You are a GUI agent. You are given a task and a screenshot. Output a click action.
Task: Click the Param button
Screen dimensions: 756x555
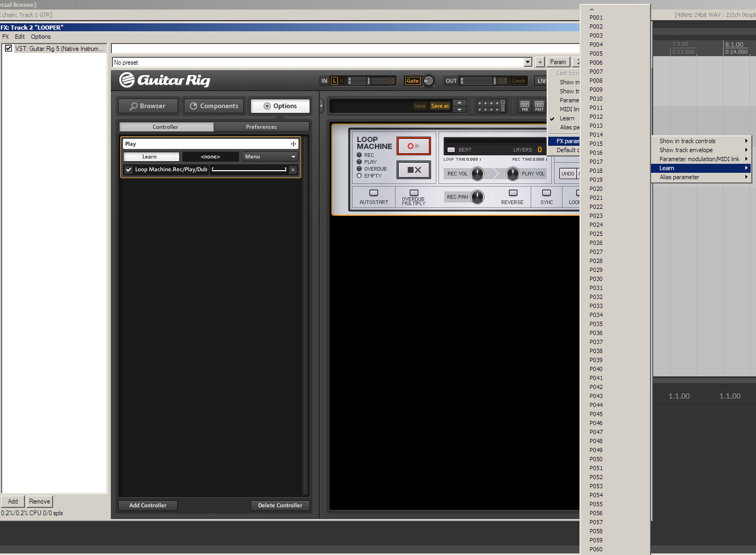click(558, 62)
